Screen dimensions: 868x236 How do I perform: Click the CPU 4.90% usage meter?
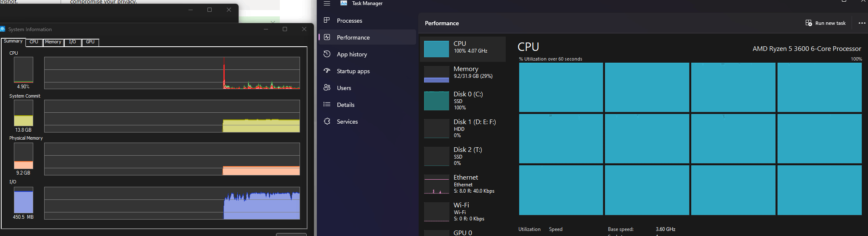tap(24, 70)
